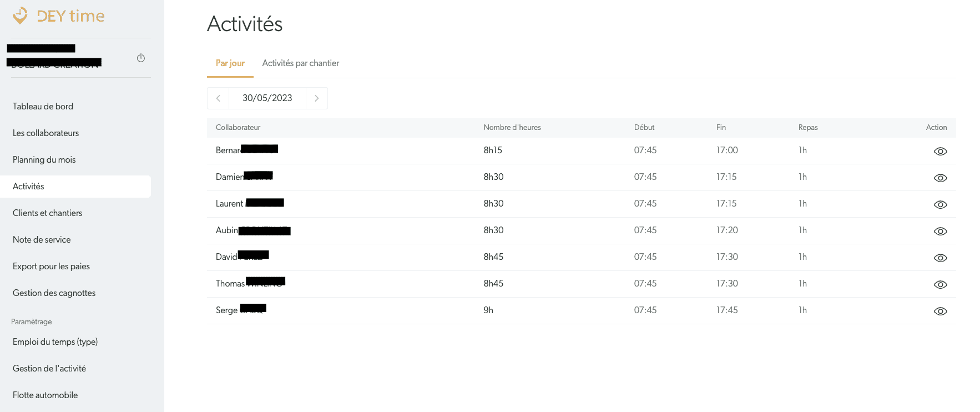
Task: Click the 17:45 end time cell
Action: coord(727,310)
